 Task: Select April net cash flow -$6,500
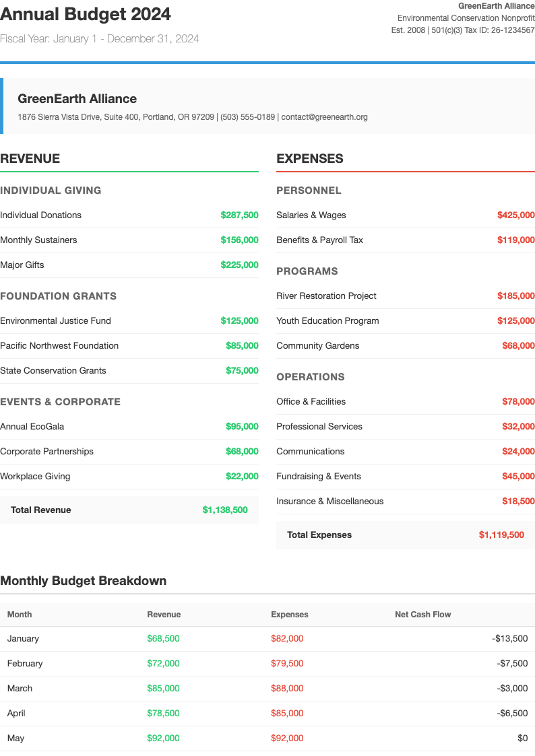click(512, 714)
